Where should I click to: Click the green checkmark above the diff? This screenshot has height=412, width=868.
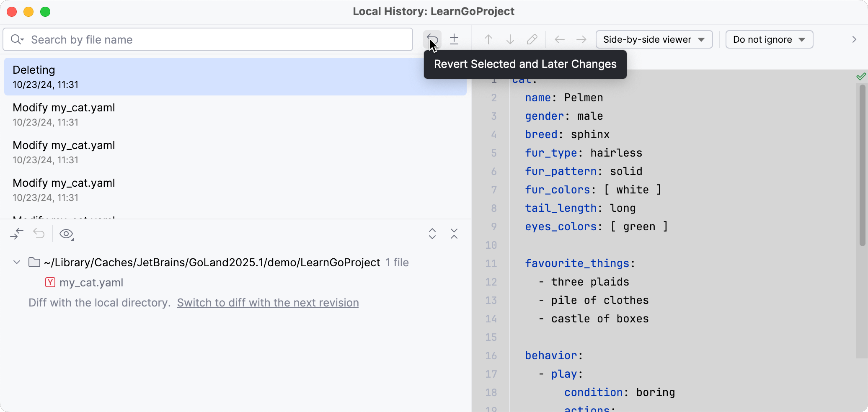(861, 76)
